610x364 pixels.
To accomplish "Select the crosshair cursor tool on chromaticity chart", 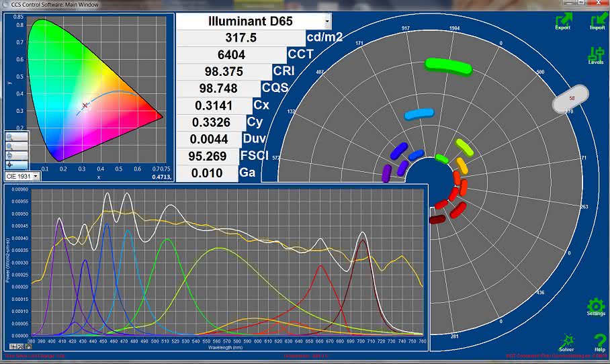I will (17, 165).
